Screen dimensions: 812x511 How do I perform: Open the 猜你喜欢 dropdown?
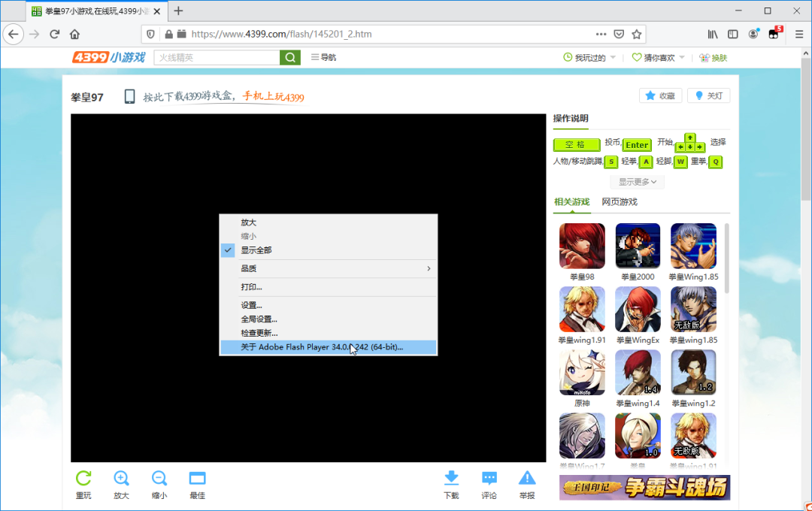click(658, 57)
